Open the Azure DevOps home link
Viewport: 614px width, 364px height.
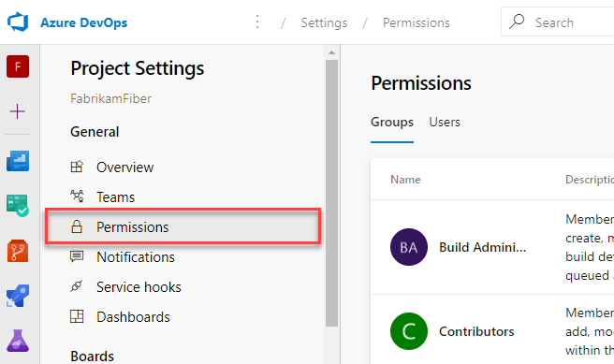[x=84, y=22]
